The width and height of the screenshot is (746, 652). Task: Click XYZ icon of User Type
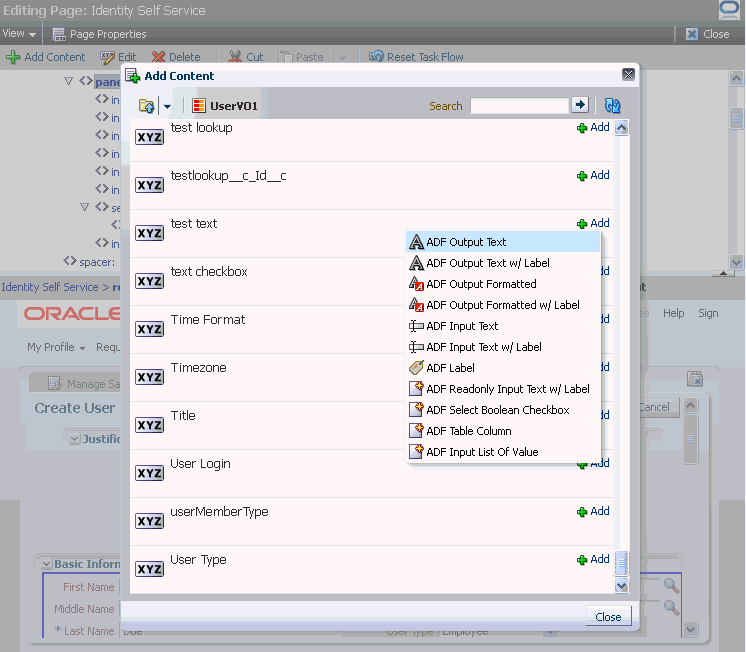(149, 569)
